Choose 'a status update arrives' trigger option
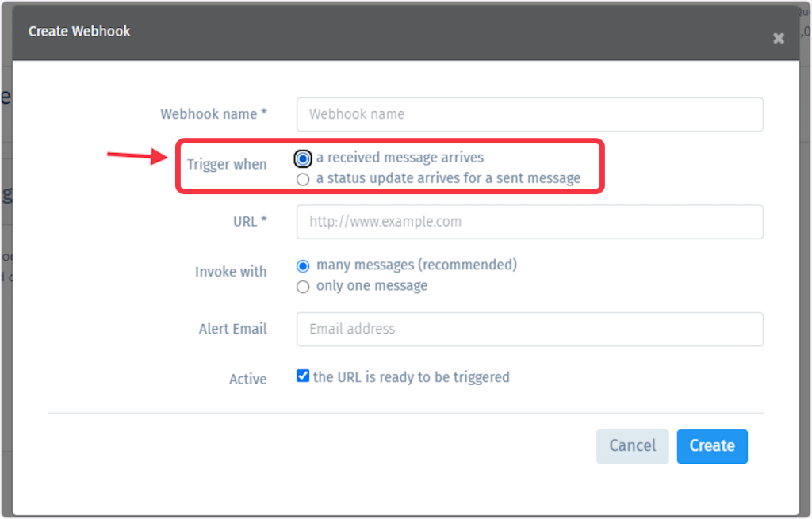Screen dimensions: 812x519 303,180
